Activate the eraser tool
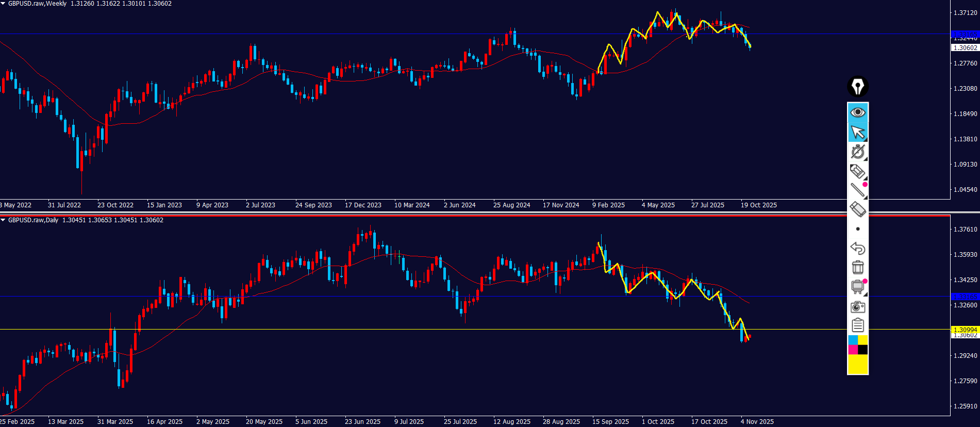The height and width of the screenshot is (427, 980). [857, 209]
